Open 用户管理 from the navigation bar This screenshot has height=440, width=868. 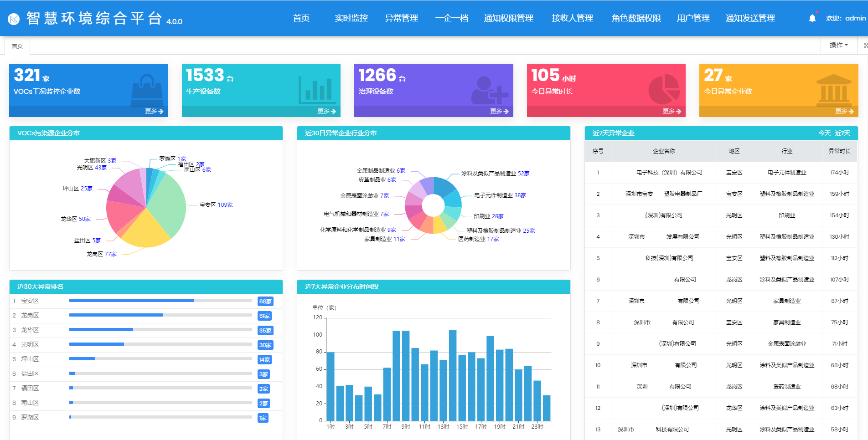pyautogui.click(x=693, y=18)
